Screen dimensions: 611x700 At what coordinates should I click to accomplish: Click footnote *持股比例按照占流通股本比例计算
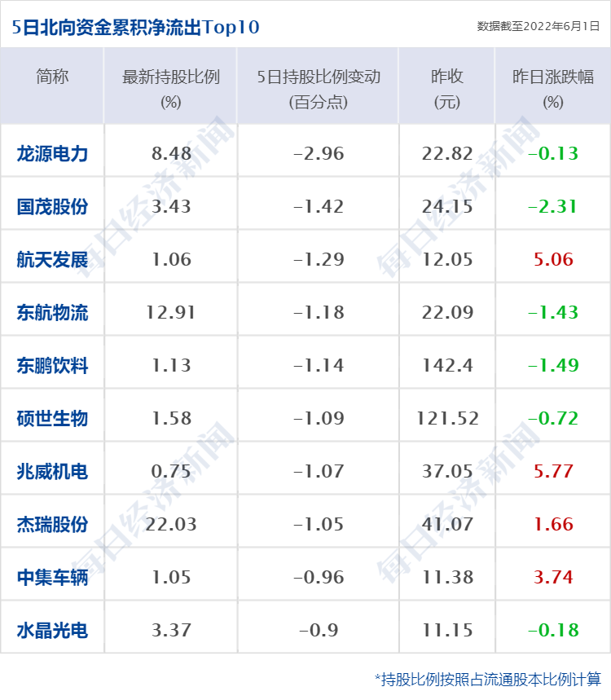point(488,679)
